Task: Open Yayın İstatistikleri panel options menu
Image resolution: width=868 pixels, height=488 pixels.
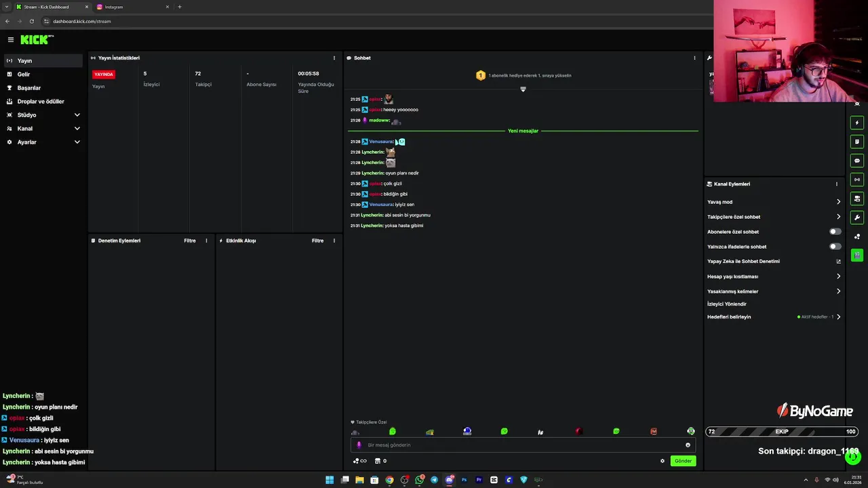Action: (x=334, y=58)
